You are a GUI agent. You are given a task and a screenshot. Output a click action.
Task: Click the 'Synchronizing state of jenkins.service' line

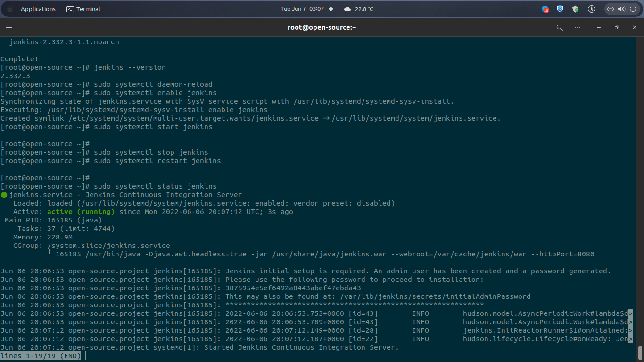(x=228, y=101)
